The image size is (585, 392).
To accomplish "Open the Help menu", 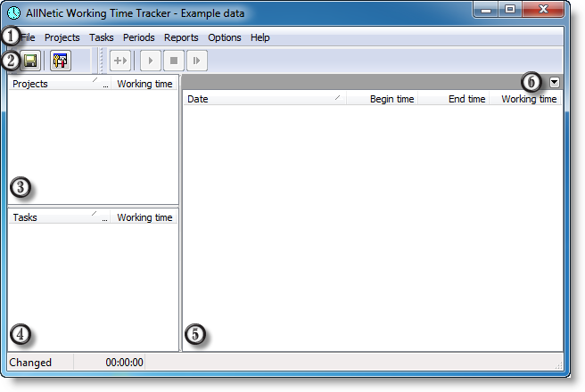I will [260, 37].
